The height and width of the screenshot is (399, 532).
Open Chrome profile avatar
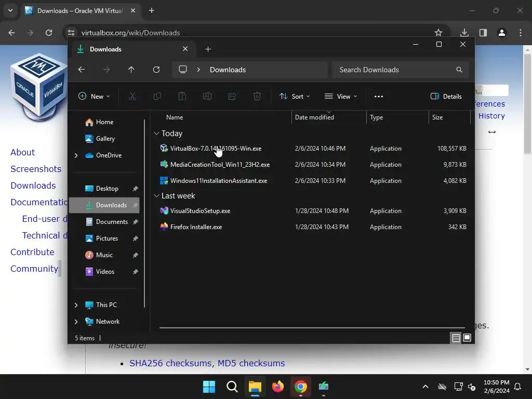(502, 33)
